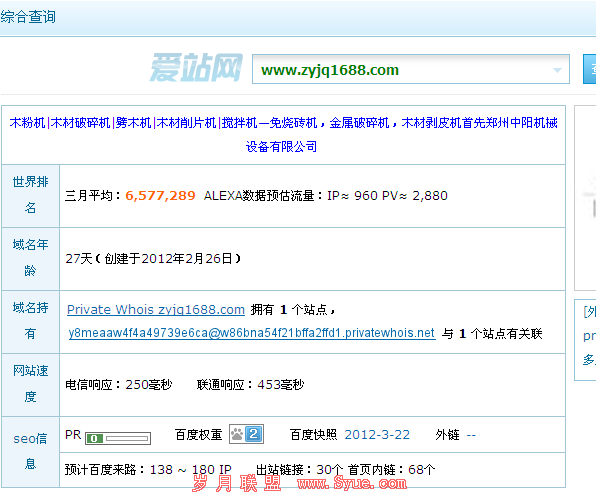Image resolution: width=596 pixels, height=493 pixels.
Task: Open the privatewhois.net email link
Action: pos(252,333)
